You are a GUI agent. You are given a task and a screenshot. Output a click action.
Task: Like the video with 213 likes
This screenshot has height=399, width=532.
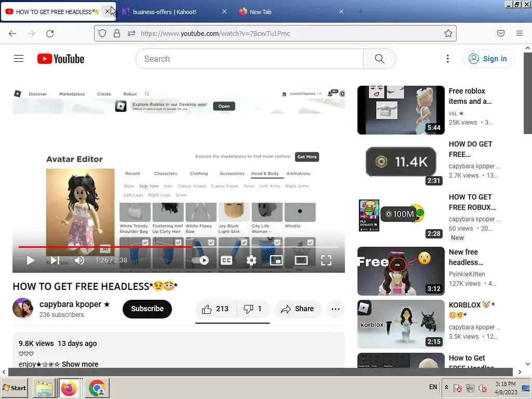click(216, 309)
